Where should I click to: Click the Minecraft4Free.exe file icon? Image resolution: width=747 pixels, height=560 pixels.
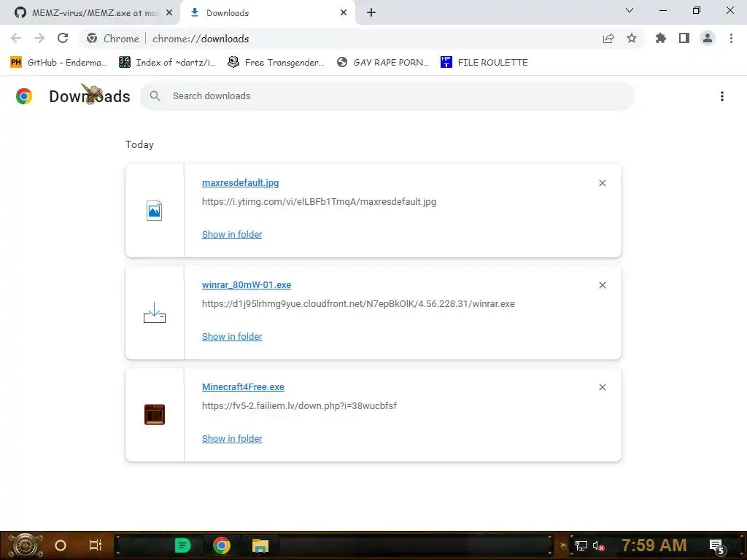point(155,414)
